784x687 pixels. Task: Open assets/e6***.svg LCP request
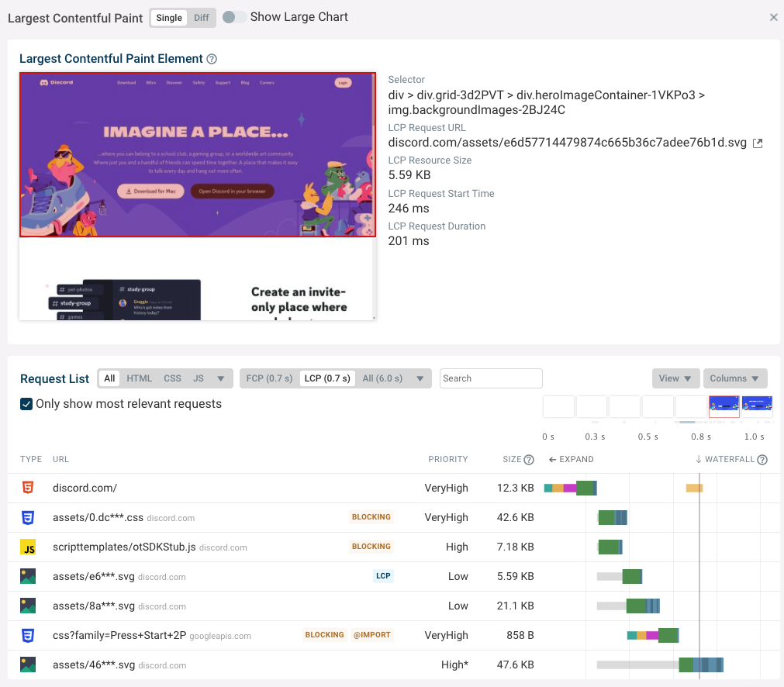[393, 576]
